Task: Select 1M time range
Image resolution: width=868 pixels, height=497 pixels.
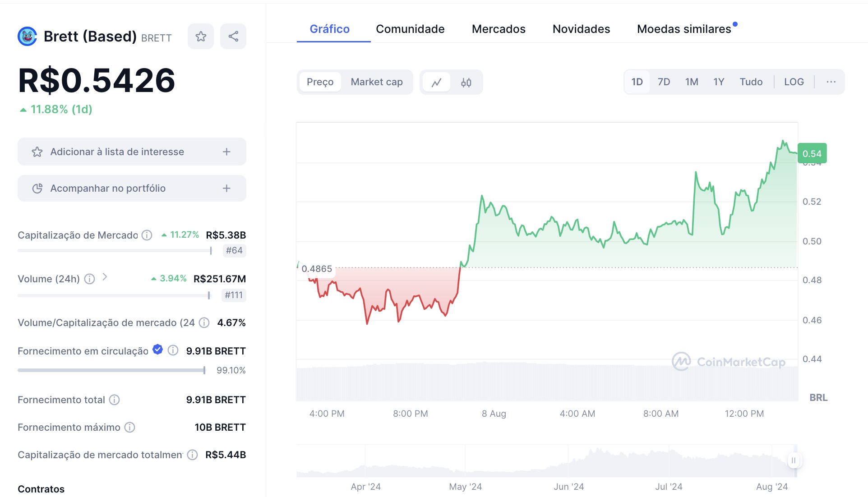Action: (692, 82)
